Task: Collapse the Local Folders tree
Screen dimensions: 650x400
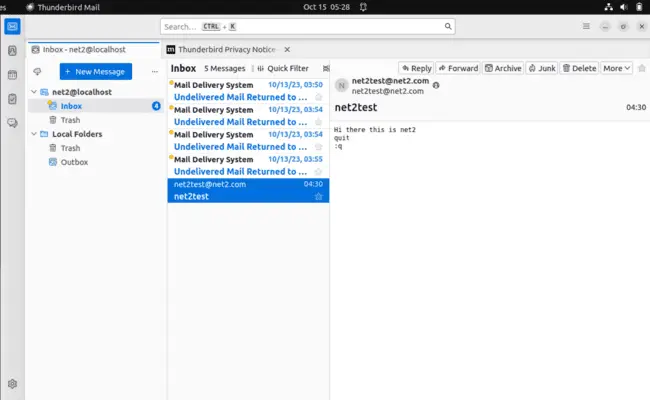Action: [x=34, y=134]
